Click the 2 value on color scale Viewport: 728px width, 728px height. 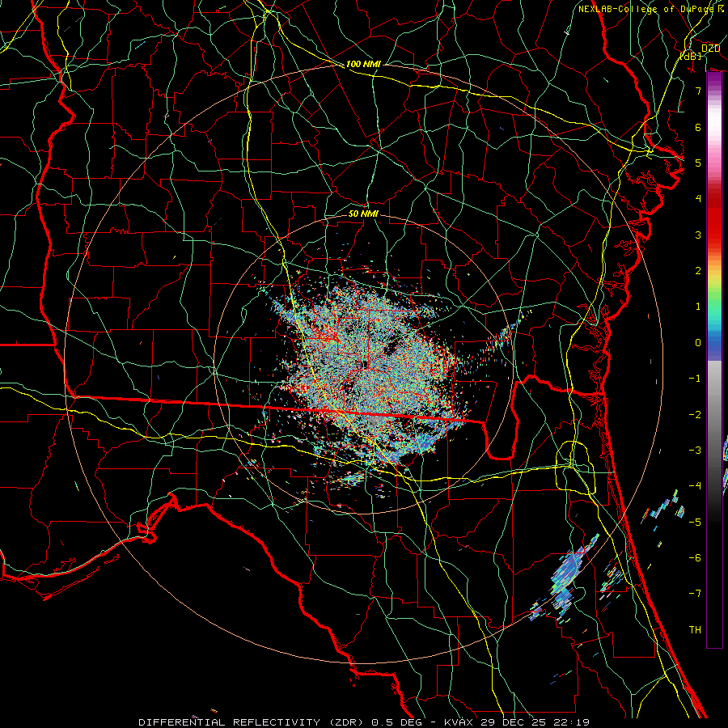(x=698, y=271)
